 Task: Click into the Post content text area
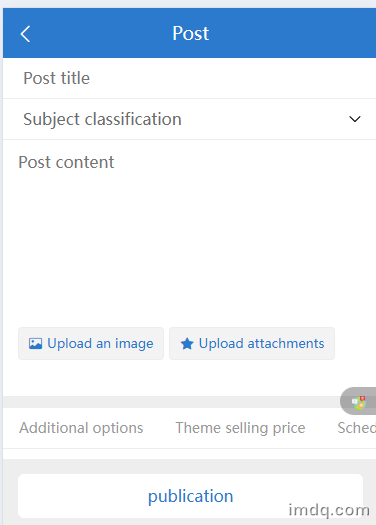(x=190, y=231)
